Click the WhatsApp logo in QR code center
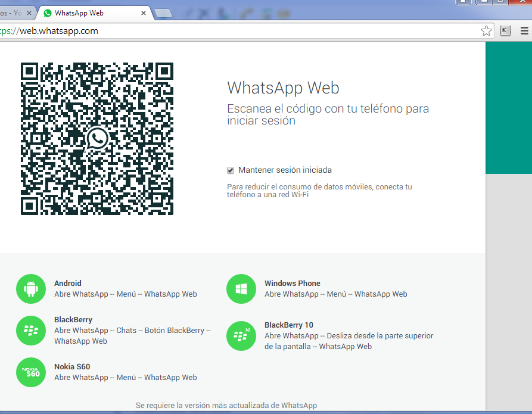The image size is (532, 414). tap(97, 139)
